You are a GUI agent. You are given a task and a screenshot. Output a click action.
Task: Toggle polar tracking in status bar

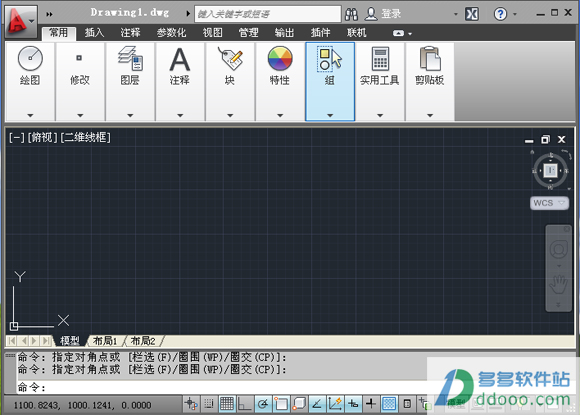click(x=263, y=404)
